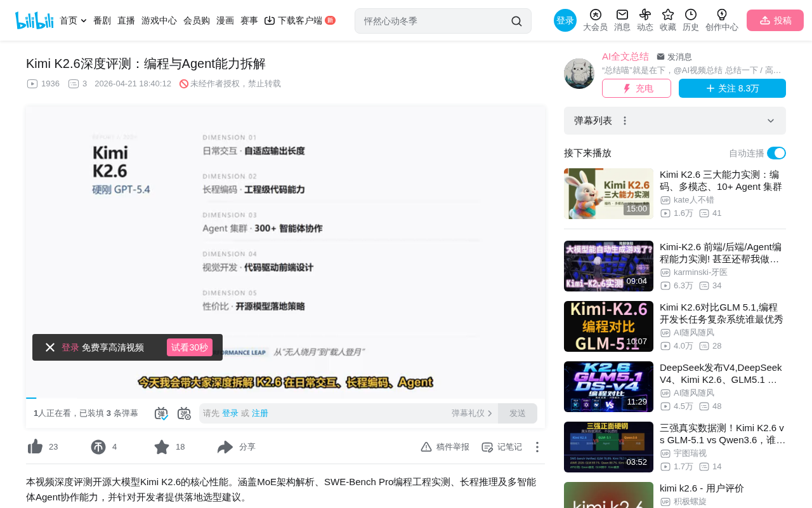Click the 登录 avatar circle
Image resolution: width=812 pixels, height=508 pixels.
coord(565,20)
